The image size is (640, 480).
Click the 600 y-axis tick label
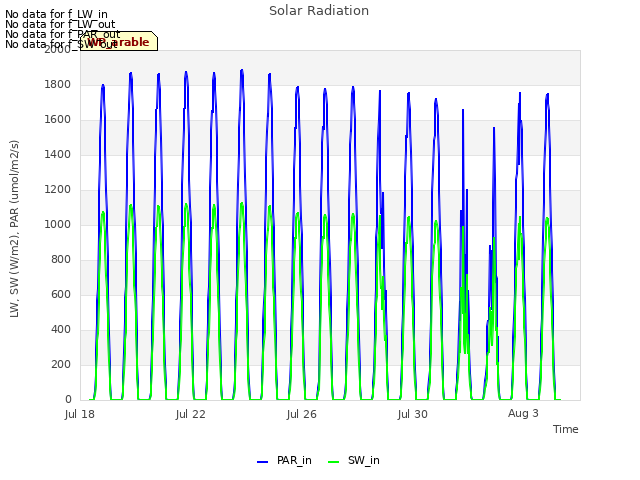(61, 294)
